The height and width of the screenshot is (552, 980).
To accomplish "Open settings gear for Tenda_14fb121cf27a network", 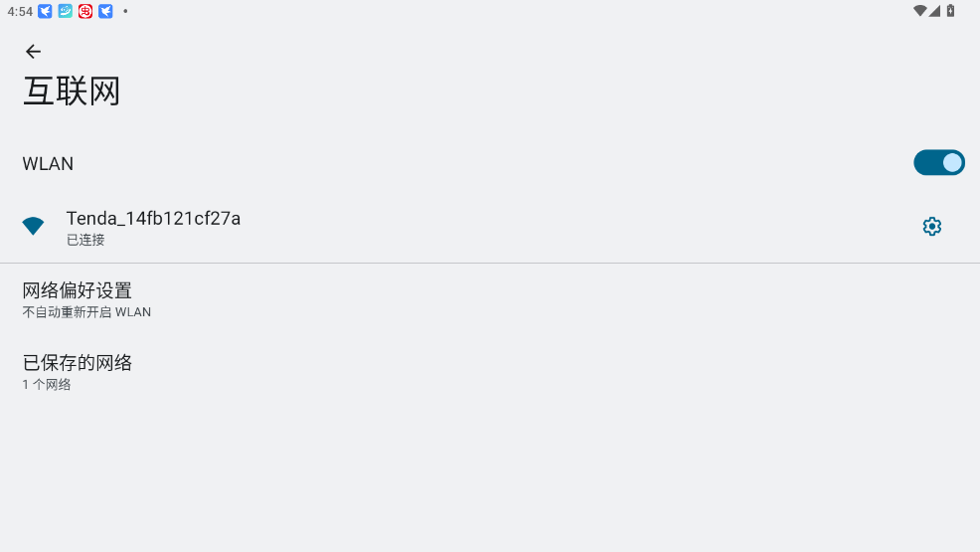I will [x=932, y=227].
